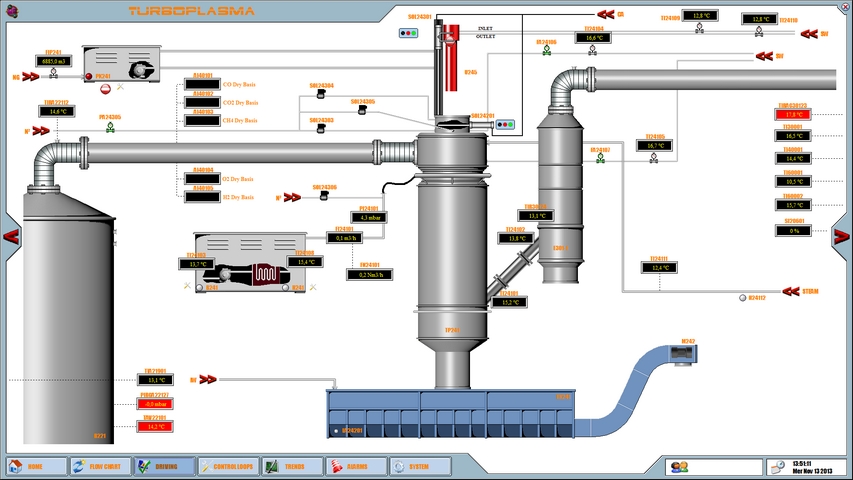The width and height of the screenshot is (853, 480).
Task: Click the 15,2 °C temperature display
Action: (509, 302)
